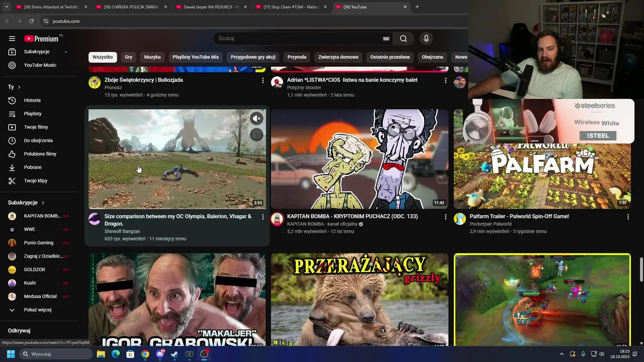Switch to Emiru Attacked at TwitchCon tab
Image resolution: width=644 pixels, height=362 pixels.
pyautogui.click(x=51, y=7)
